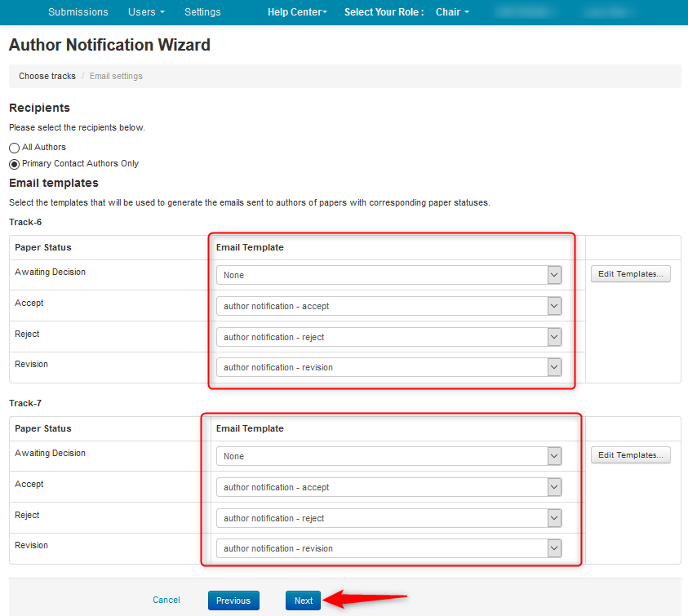688x616 pixels.
Task: Open Track-7 Reject email template dropdown
Action: (388, 518)
